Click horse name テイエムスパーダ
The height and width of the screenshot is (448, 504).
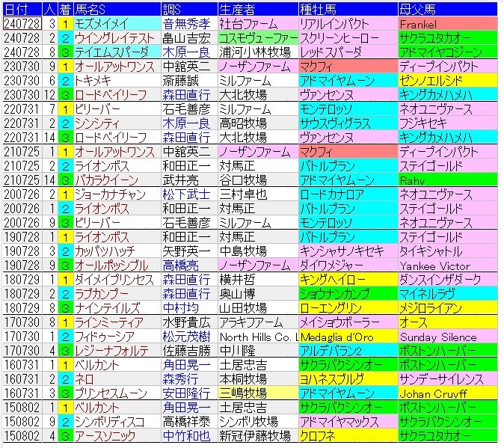point(117,52)
